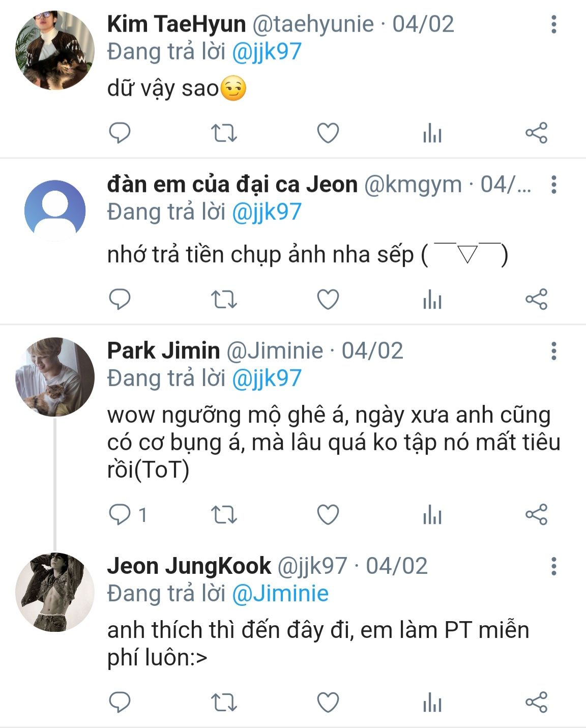Share the @kmgym tweet
The height and width of the screenshot is (728, 586).
(536, 299)
